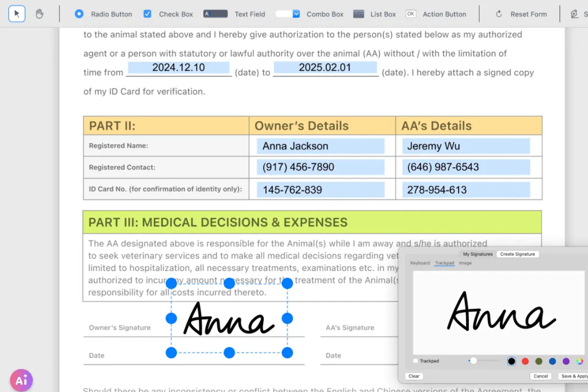Viewport: 588px width, 392px height.
Task: Open the Keyboard signature tab
Action: point(420,263)
